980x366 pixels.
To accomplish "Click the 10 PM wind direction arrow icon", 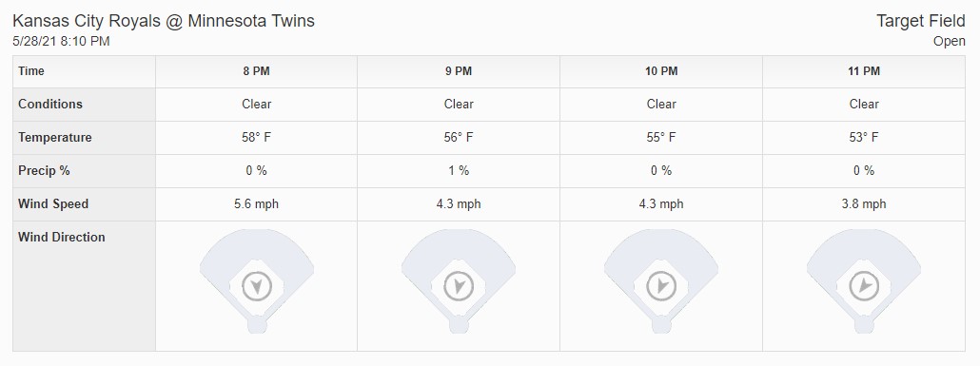I will [x=661, y=286].
